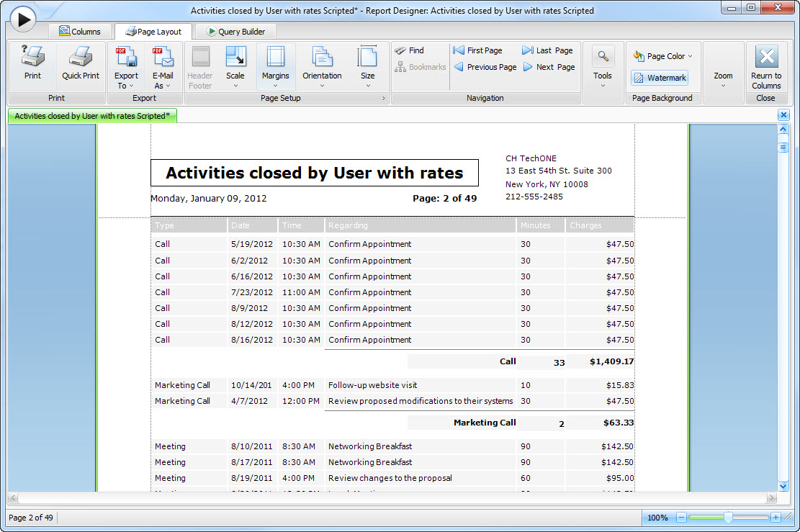This screenshot has height=532, width=800.
Task: Expand the Margins dropdown arrow
Action: (276, 86)
